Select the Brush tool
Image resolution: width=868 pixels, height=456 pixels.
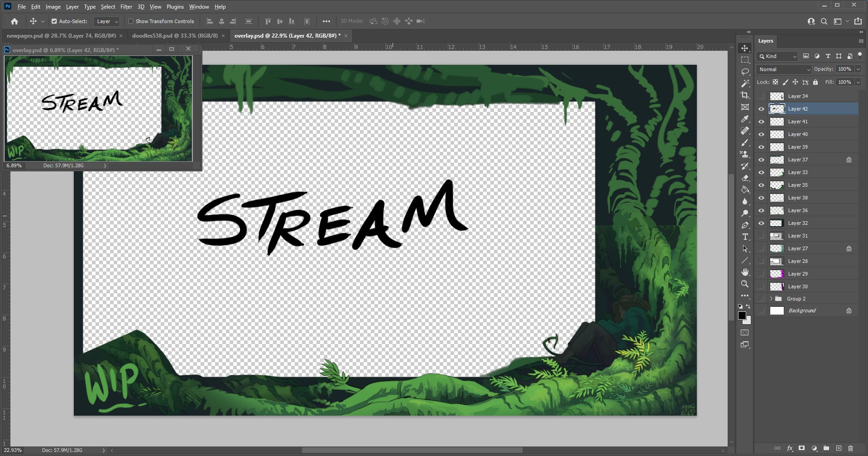click(x=745, y=142)
